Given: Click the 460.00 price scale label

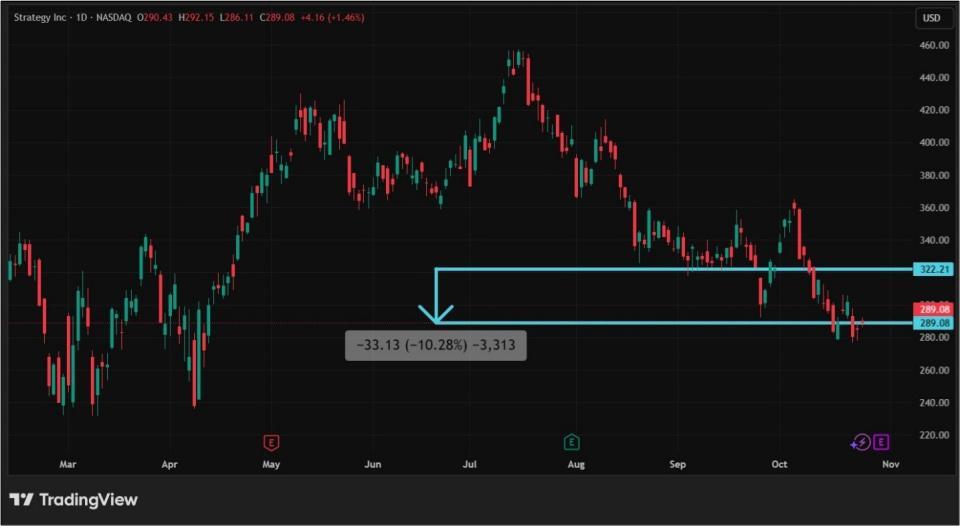Looking at the screenshot, I should pos(934,45).
